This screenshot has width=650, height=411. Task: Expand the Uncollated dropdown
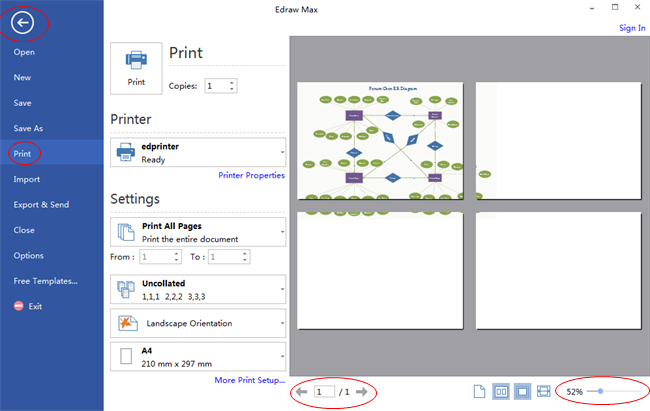coord(284,290)
